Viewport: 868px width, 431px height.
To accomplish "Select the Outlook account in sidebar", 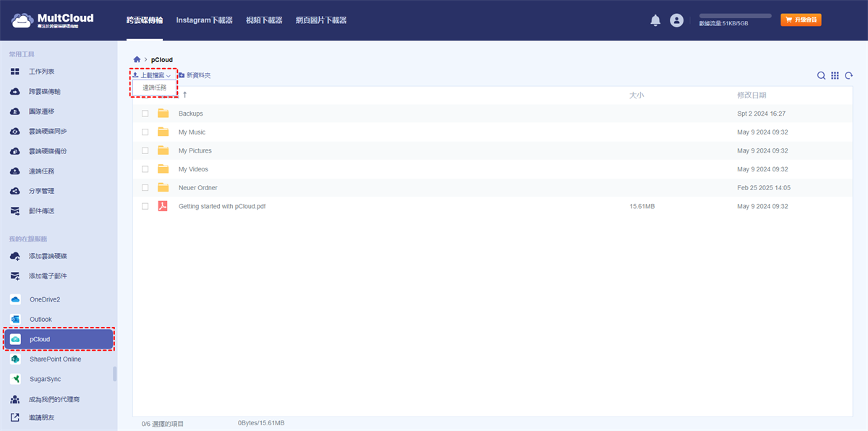I will [41, 320].
